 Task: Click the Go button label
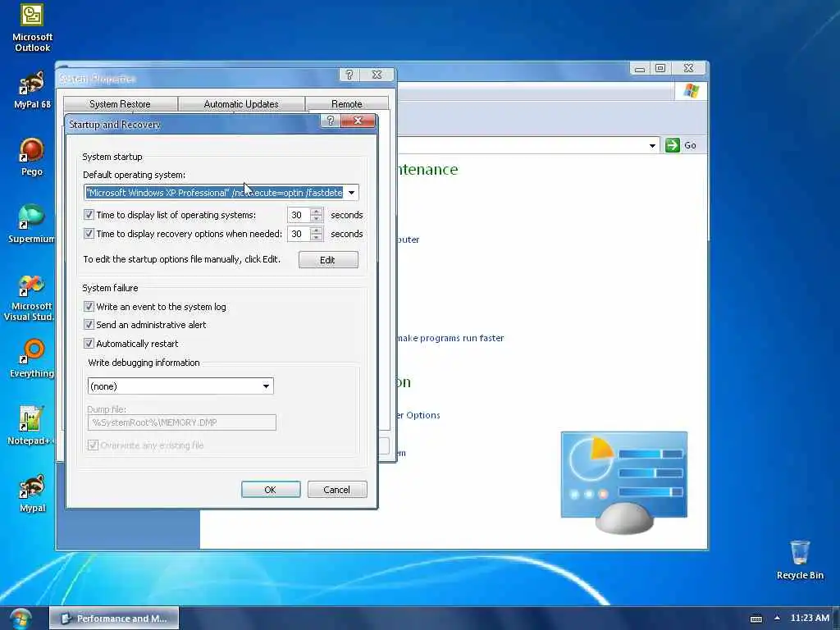pos(690,145)
